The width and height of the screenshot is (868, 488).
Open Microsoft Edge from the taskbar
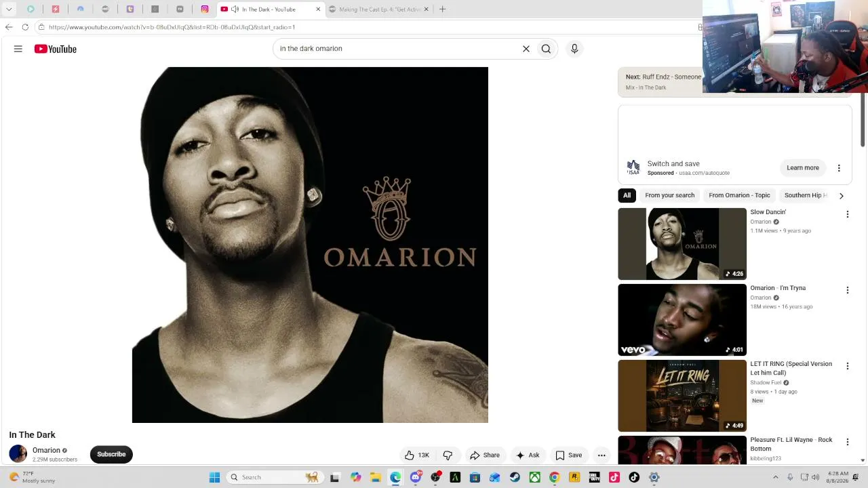click(395, 477)
